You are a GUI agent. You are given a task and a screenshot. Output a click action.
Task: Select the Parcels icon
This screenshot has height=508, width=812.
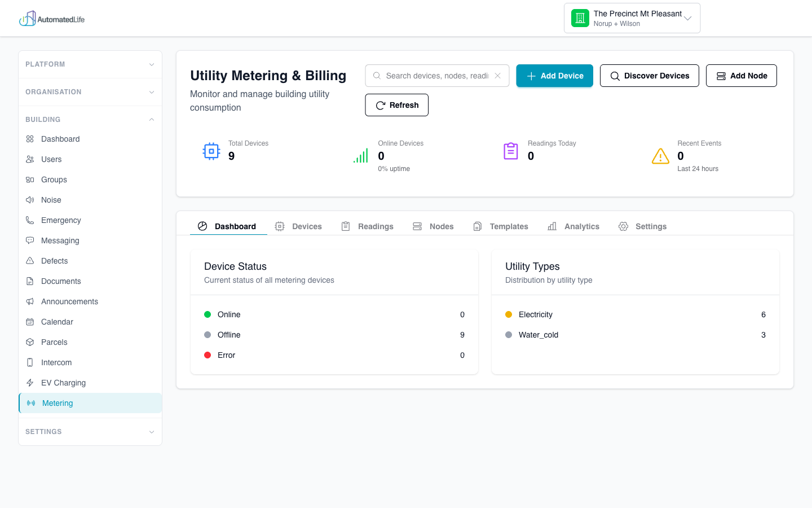pyautogui.click(x=31, y=342)
